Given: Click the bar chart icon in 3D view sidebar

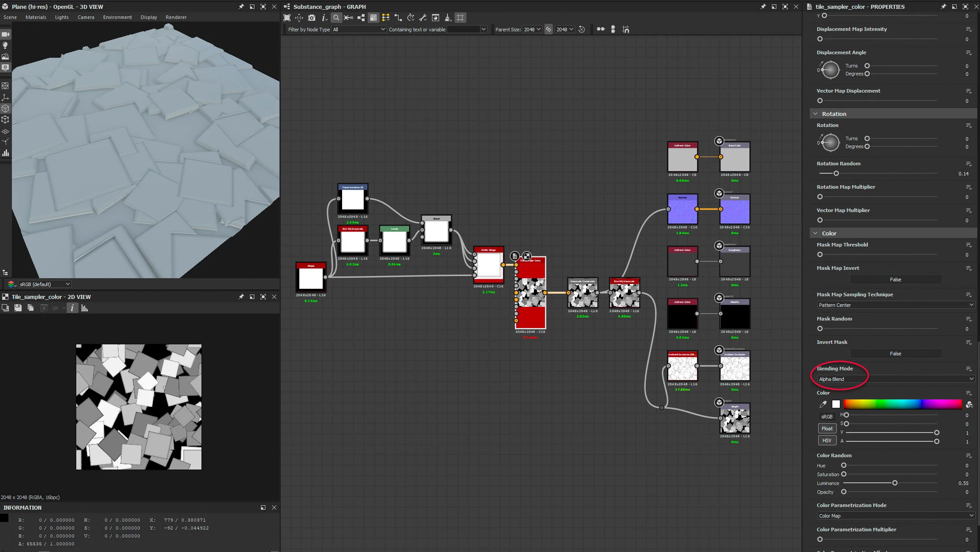Looking at the screenshot, I should click(5, 153).
